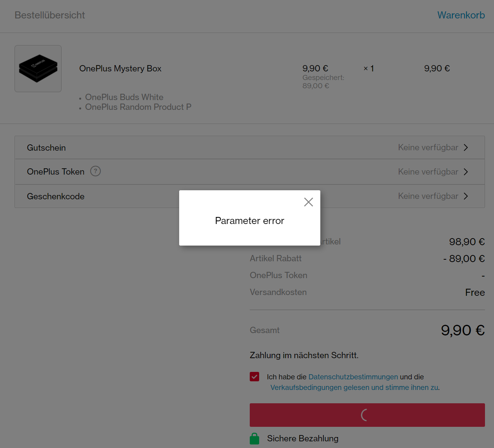Click the Artikel Rabatt label
This screenshot has width=494, height=448.
tap(276, 258)
